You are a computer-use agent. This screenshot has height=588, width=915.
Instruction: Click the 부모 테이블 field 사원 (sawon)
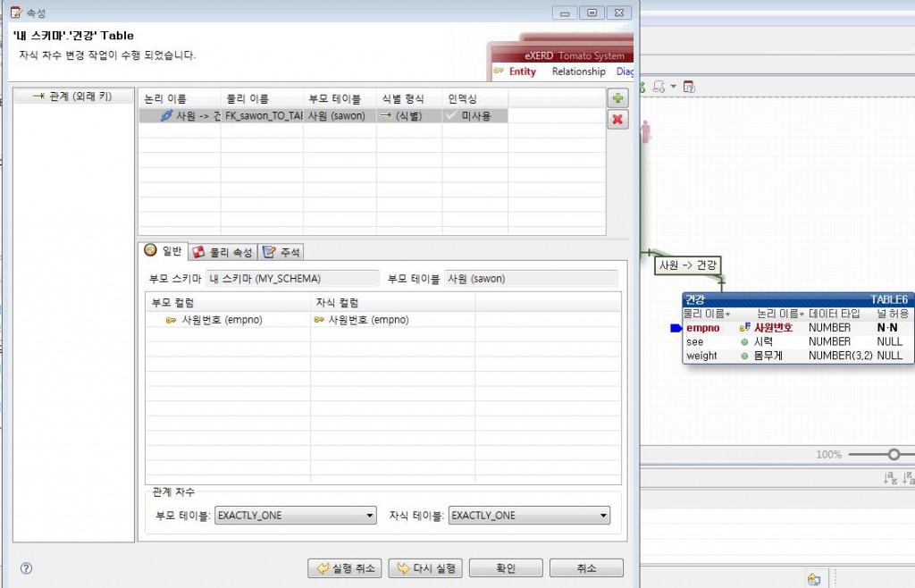(531, 279)
